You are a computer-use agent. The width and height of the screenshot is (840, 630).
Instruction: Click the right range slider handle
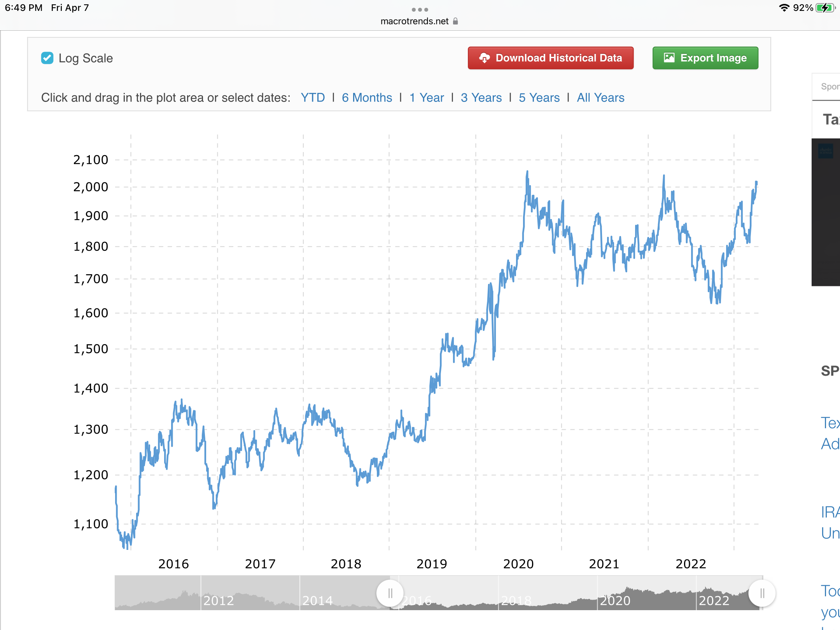(x=762, y=593)
